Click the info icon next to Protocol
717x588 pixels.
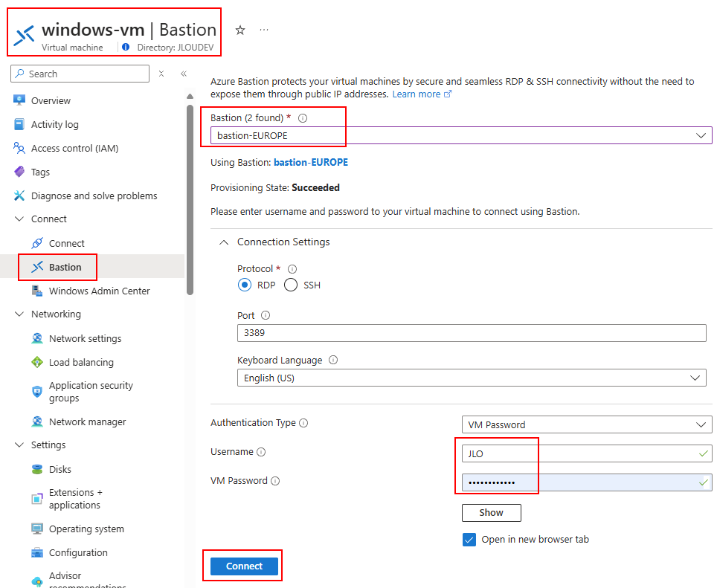click(292, 268)
